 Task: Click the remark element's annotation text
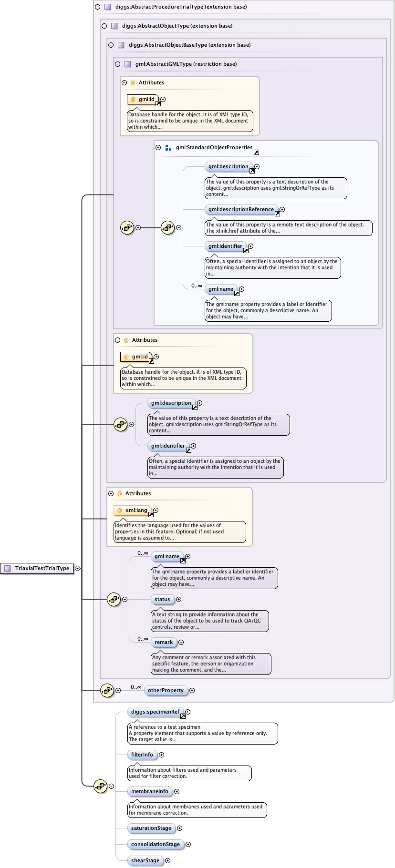210,664
